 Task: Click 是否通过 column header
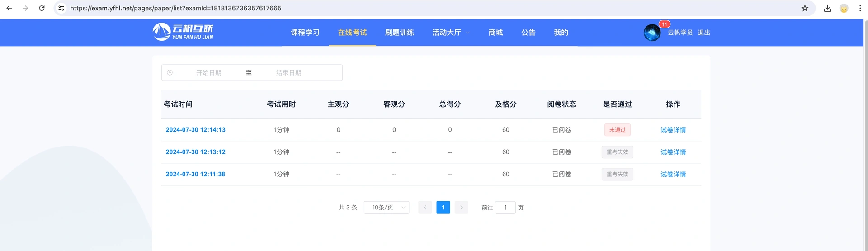(618, 104)
